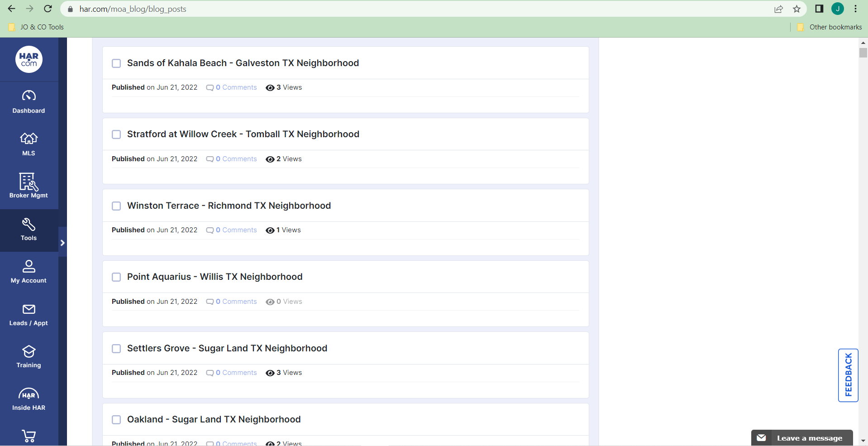Image resolution: width=868 pixels, height=446 pixels.
Task: Share this page via share icon
Action: click(x=779, y=9)
